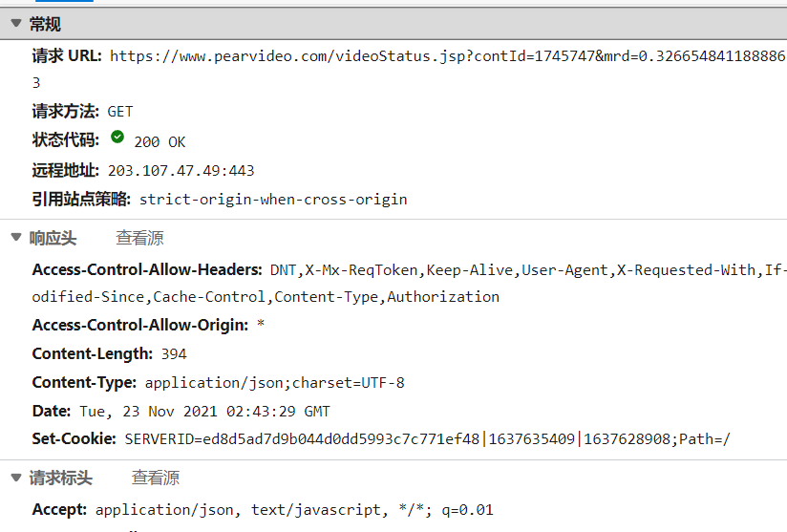
Task: Click the Set-Cookie SERVERID value
Action: tap(428, 439)
